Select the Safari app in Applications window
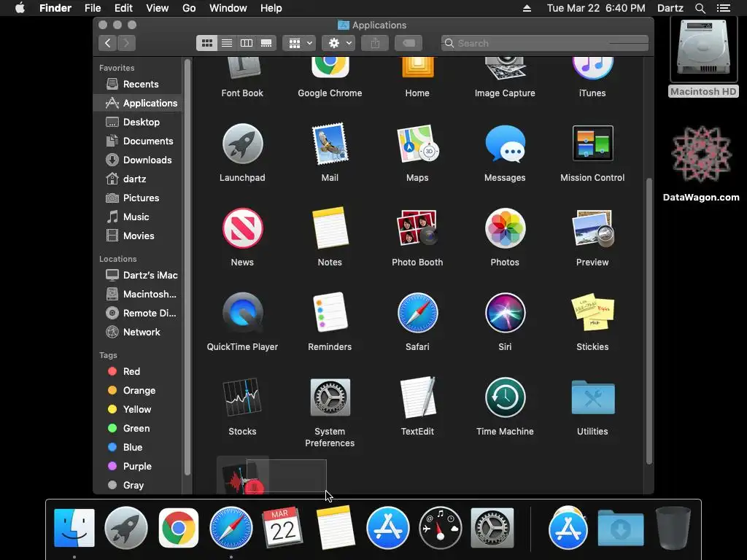 click(x=417, y=313)
